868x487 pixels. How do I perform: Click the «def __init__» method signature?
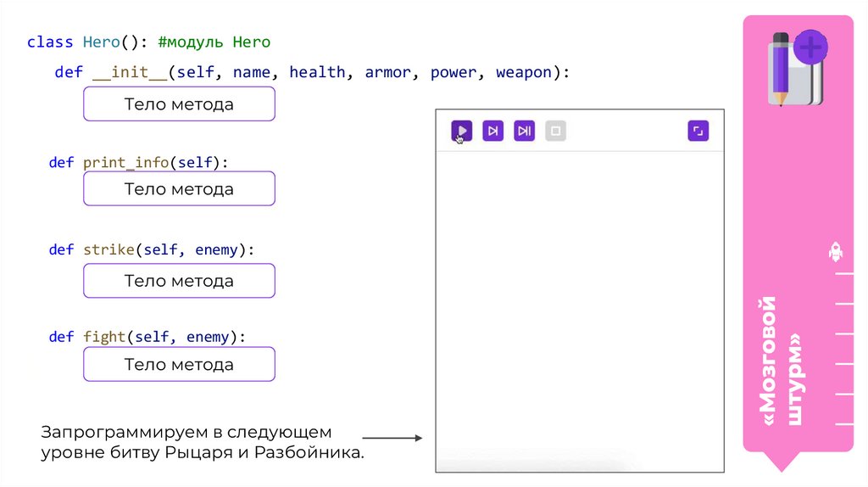pyautogui.click(x=312, y=73)
